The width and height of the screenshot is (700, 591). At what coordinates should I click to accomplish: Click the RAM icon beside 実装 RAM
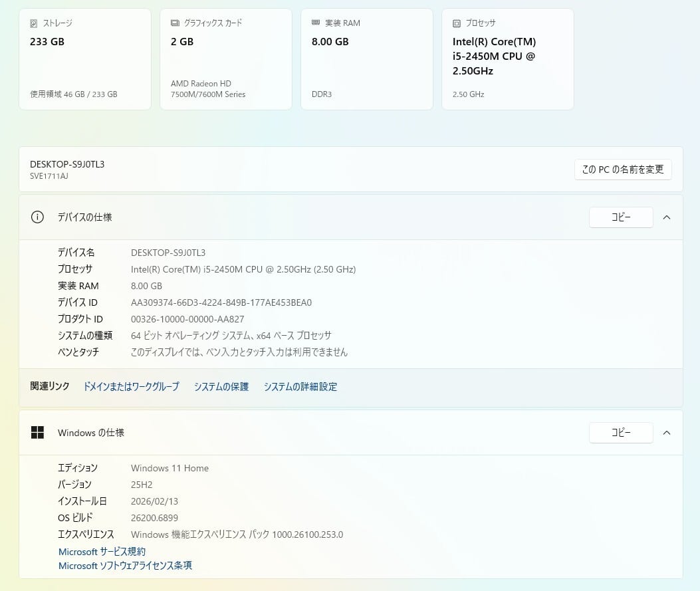click(x=316, y=23)
